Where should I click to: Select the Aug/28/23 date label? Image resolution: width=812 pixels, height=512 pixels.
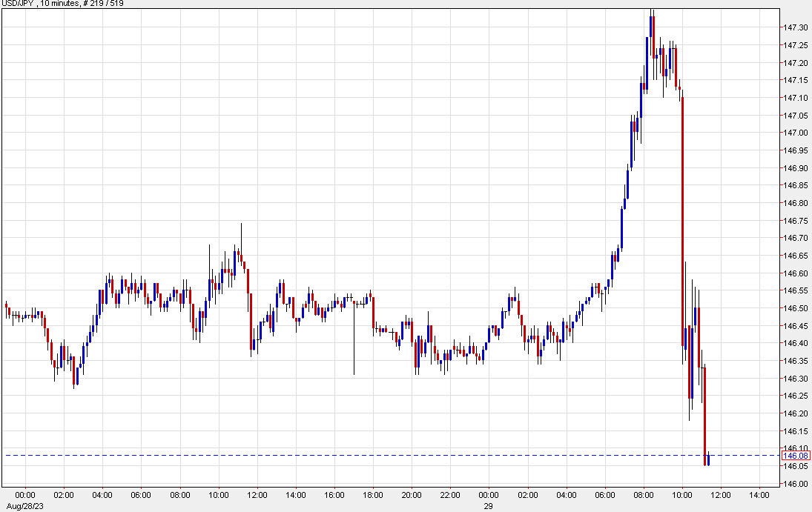point(24,507)
